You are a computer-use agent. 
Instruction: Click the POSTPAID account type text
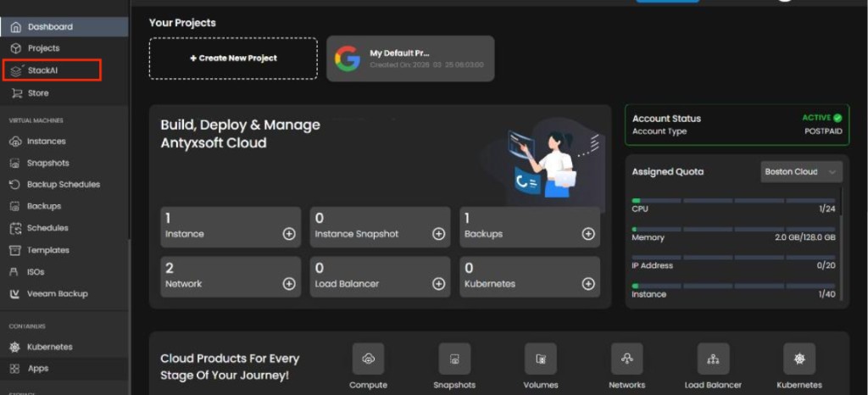pyautogui.click(x=823, y=131)
